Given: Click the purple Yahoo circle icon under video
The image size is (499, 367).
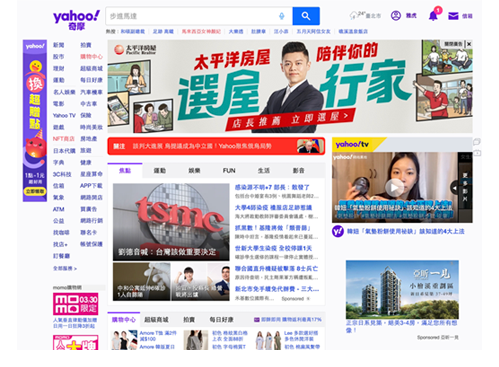Looking at the screenshot, I should (x=338, y=231).
